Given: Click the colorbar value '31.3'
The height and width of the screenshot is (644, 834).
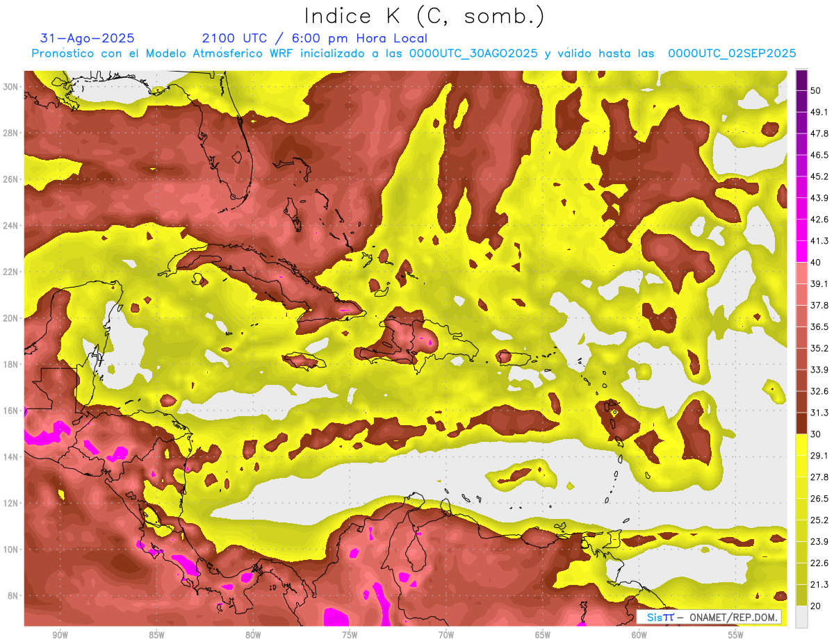Looking at the screenshot, I should 819,413.
